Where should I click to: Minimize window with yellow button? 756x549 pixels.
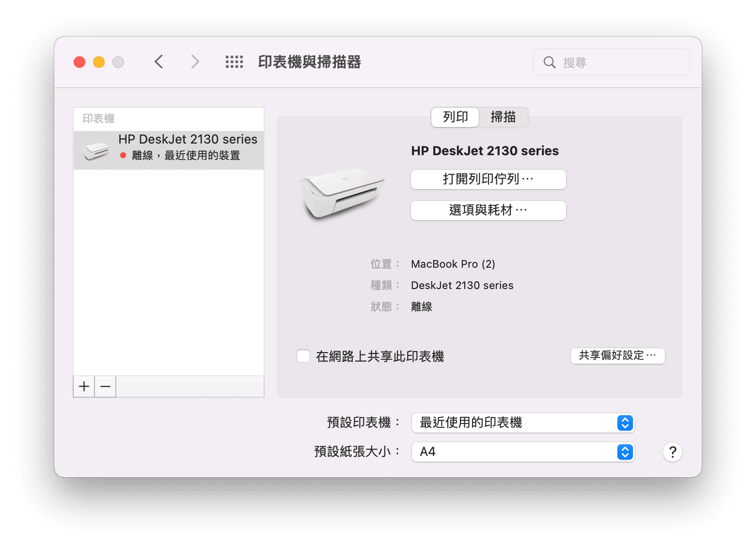[99, 62]
